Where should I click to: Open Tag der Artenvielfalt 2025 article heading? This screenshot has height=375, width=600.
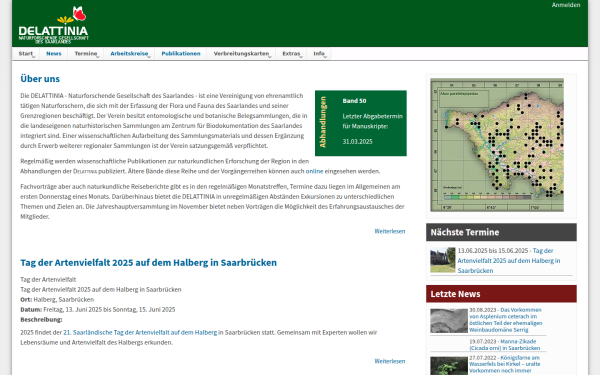click(148, 263)
